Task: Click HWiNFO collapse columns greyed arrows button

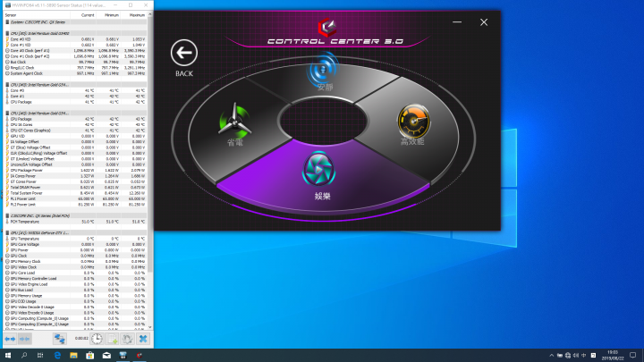Action: coord(25,339)
